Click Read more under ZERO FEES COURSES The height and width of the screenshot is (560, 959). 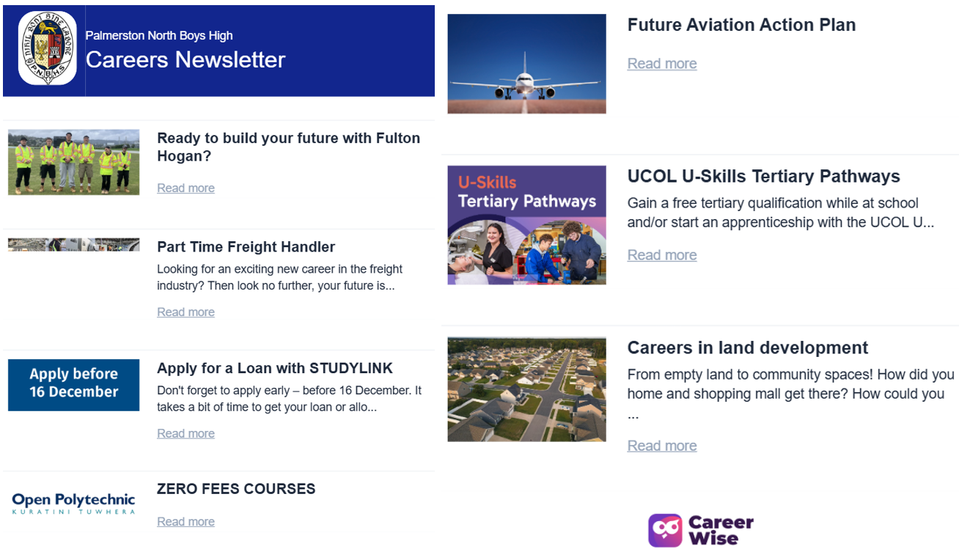click(x=185, y=522)
